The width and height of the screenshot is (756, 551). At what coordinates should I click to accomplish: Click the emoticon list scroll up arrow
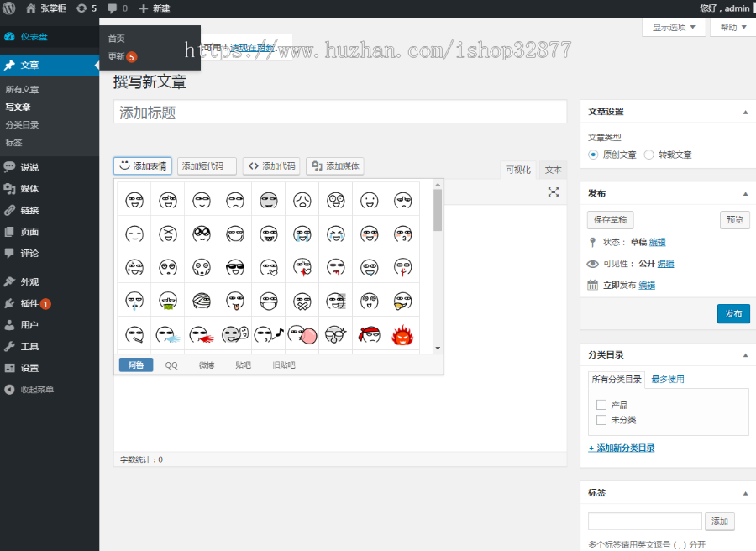click(438, 184)
